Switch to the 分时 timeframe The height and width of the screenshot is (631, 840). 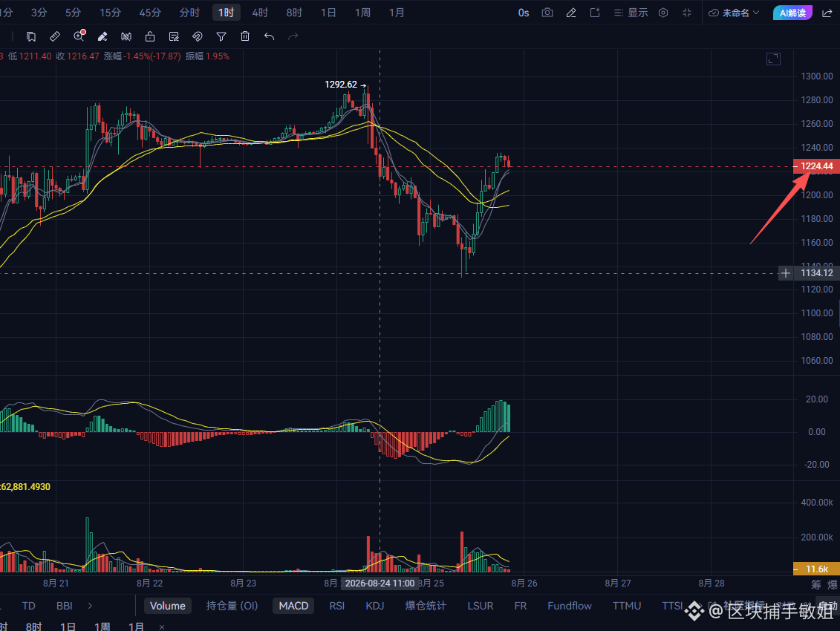tap(189, 13)
